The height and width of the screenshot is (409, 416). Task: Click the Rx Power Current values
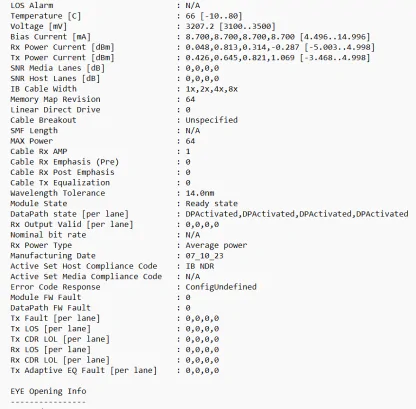click(x=242, y=47)
